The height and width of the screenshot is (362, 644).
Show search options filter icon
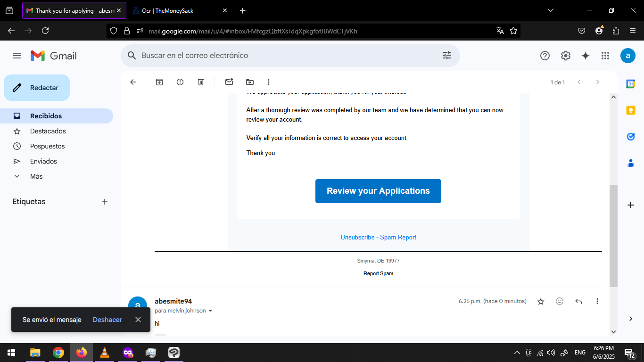[x=447, y=56]
